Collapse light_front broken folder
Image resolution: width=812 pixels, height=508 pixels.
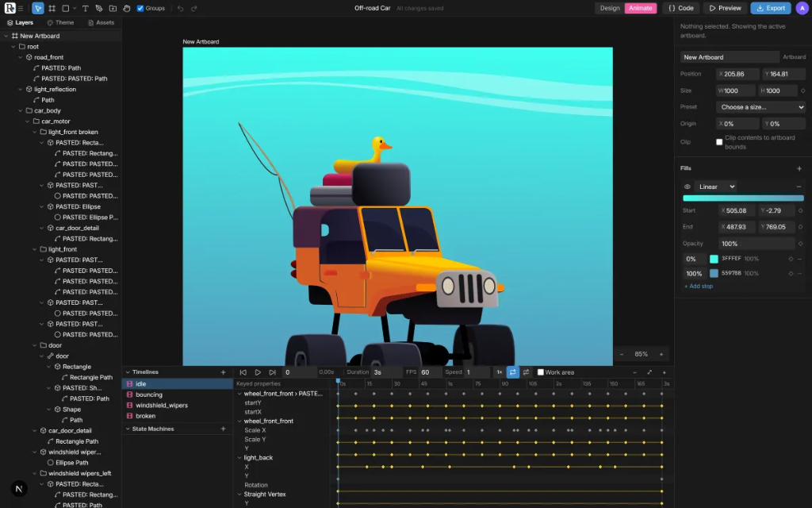click(35, 133)
